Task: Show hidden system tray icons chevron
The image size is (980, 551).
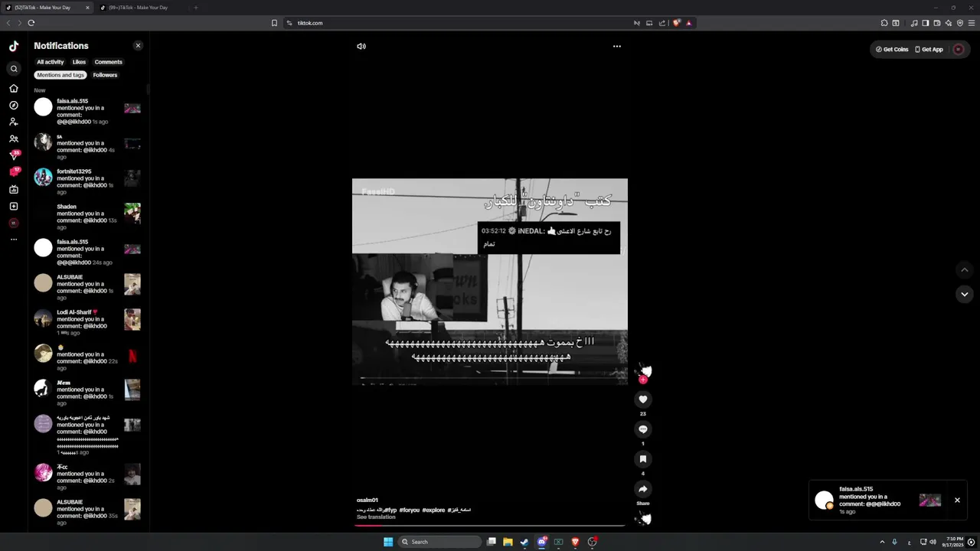Action: click(x=882, y=542)
